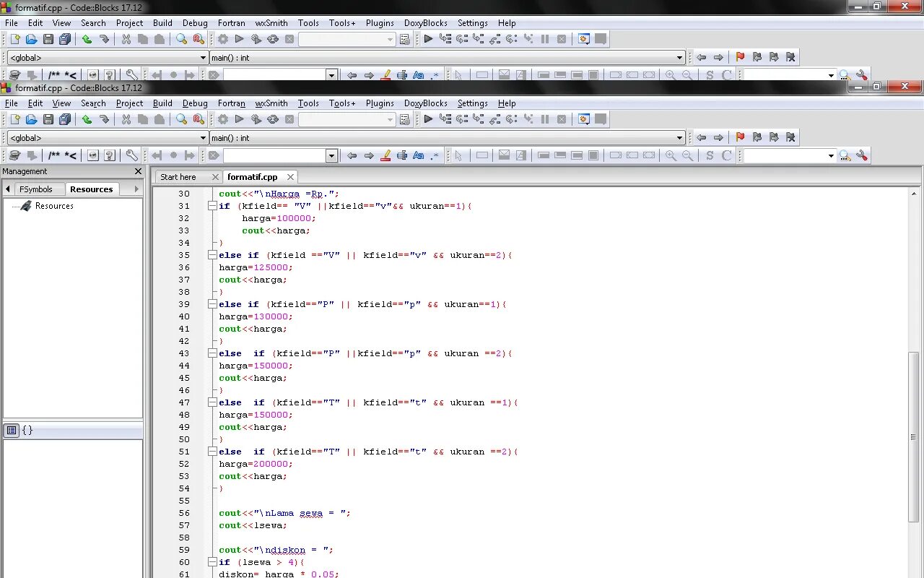
Task: Open <global> scope dropdown in front window
Action: 203,138
